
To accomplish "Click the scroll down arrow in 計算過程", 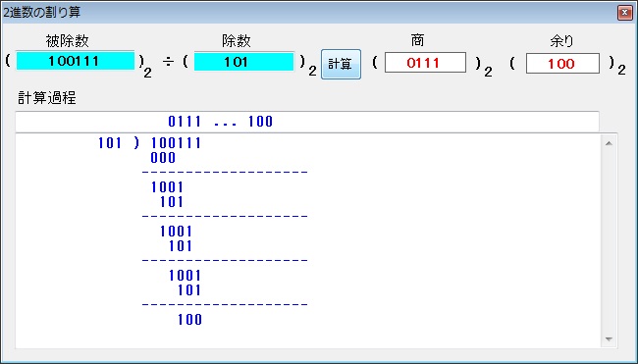I will pyautogui.click(x=609, y=338).
